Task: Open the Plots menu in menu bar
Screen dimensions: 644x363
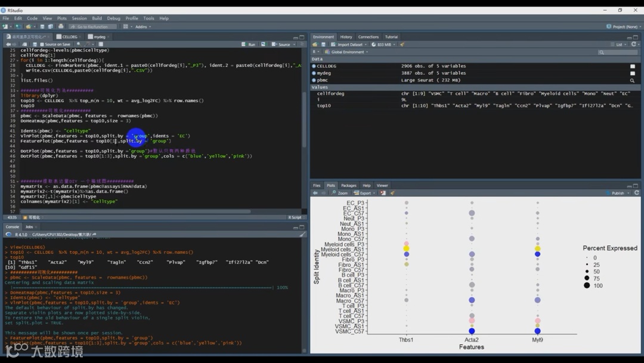Action: point(61,19)
